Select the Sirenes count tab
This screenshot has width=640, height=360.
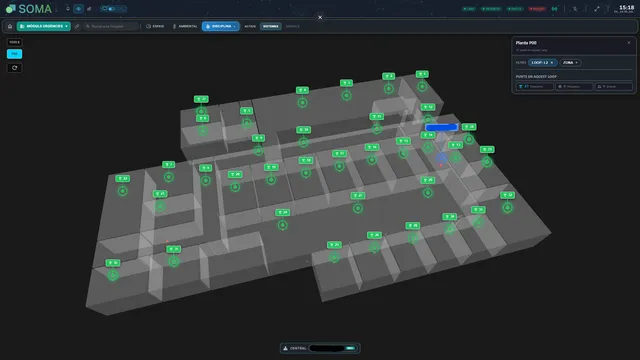613,87
